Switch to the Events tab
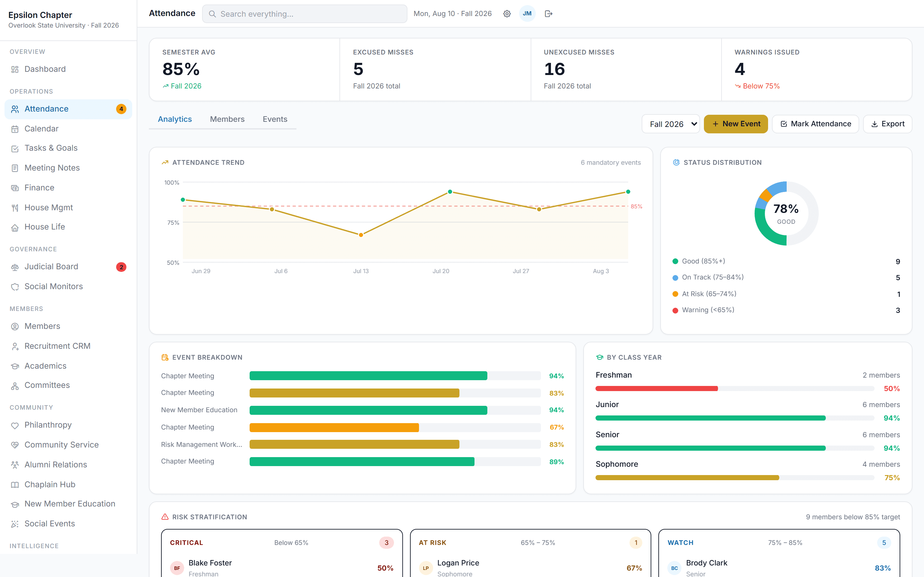The width and height of the screenshot is (924, 577). (x=275, y=119)
